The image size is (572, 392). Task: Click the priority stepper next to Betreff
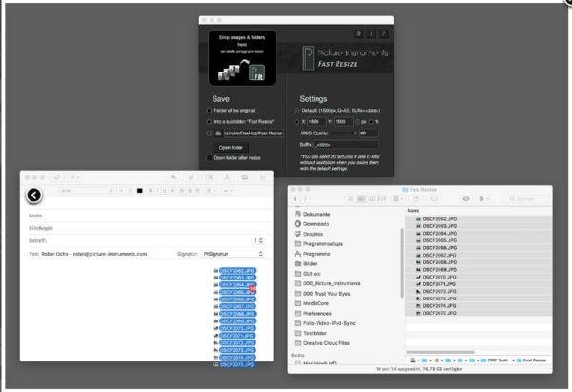(258, 240)
